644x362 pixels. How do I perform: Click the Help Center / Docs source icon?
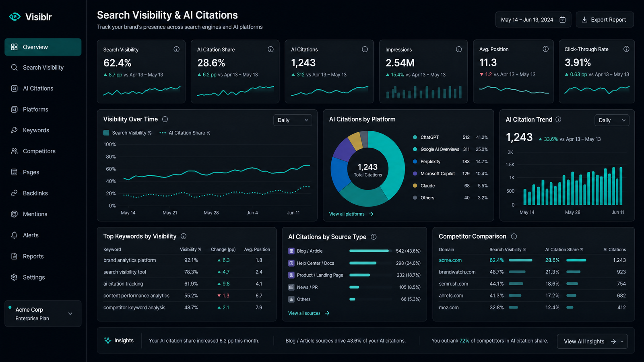point(291,263)
